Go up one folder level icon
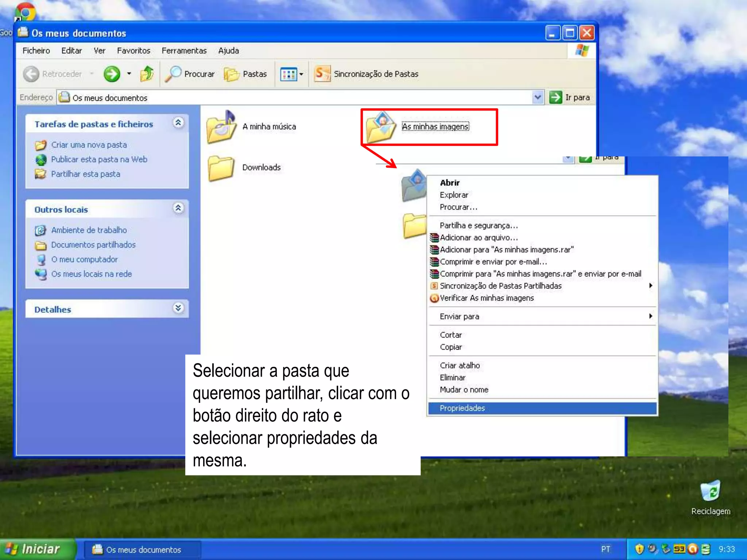The height and width of the screenshot is (560, 747). pos(147,74)
